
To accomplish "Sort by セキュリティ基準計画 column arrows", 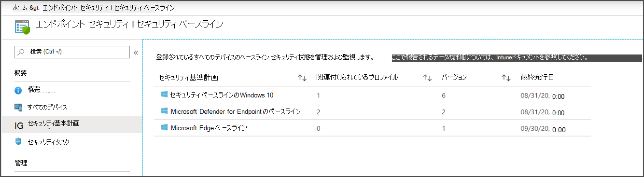I will [x=302, y=78].
